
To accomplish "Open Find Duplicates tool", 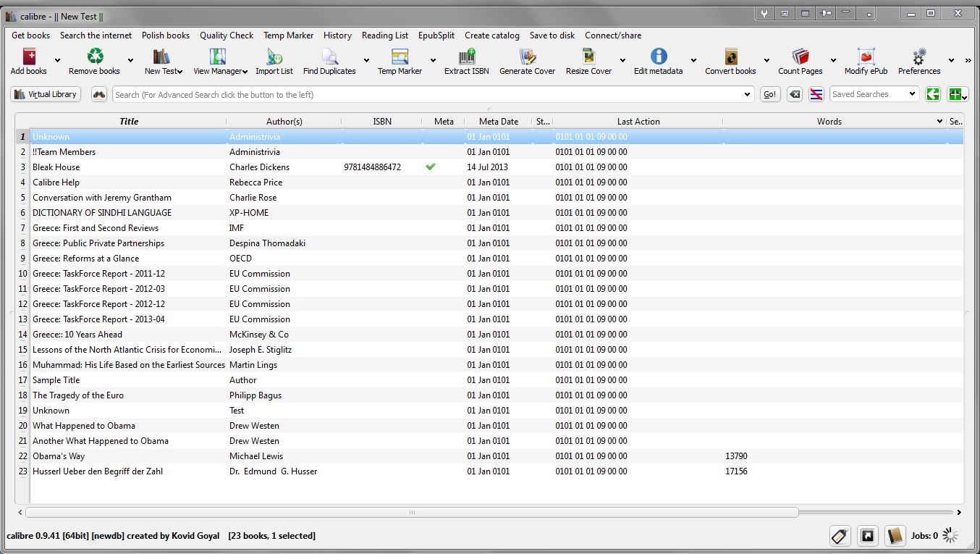I will point(329,56).
